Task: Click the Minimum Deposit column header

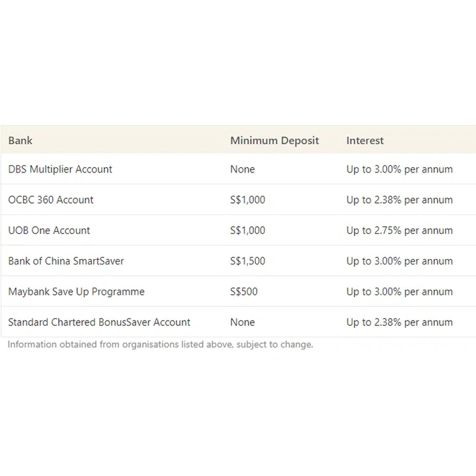Action: click(x=274, y=140)
